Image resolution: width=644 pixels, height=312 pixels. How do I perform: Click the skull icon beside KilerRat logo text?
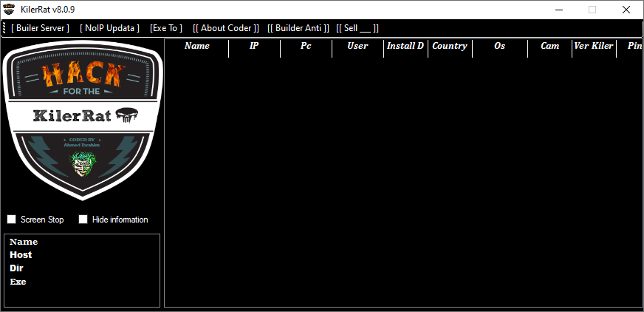pyautogui.click(x=126, y=116)
